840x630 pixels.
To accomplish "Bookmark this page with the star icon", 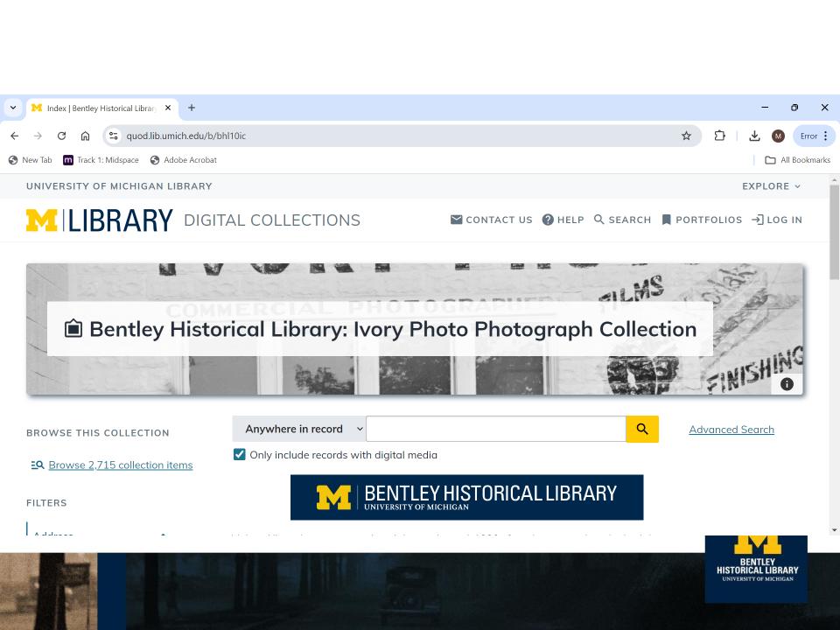I will pos(686,136).
